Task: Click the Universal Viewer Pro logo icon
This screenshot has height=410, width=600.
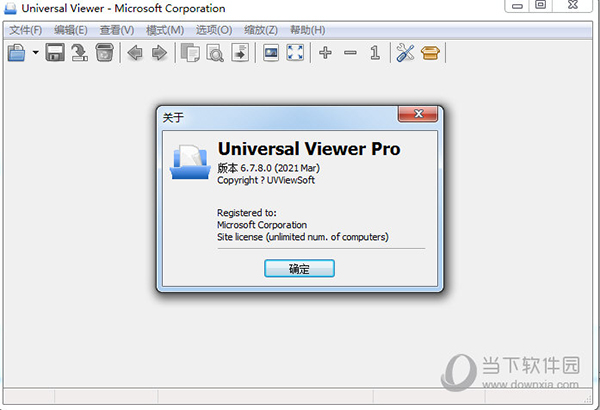Action: [x=190, y=162]
